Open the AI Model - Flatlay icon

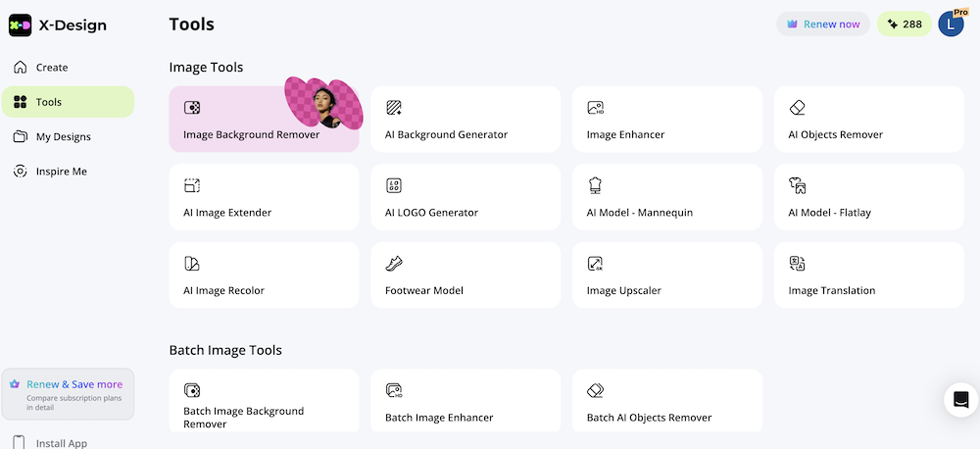click(x=797, y=185)
